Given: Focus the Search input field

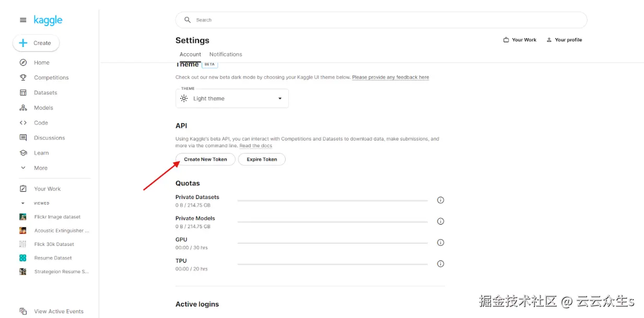Looking at the screenshot, I should click(x=381, y=20).
